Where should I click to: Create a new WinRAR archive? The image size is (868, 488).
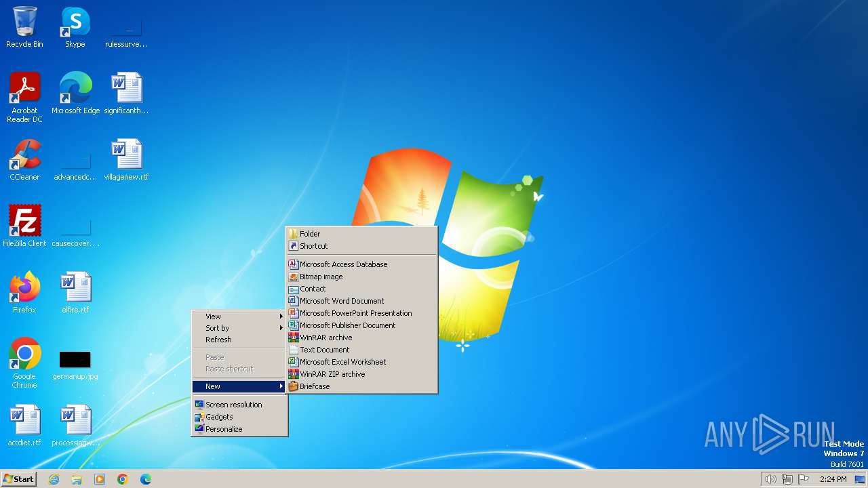tap(361, 338)
